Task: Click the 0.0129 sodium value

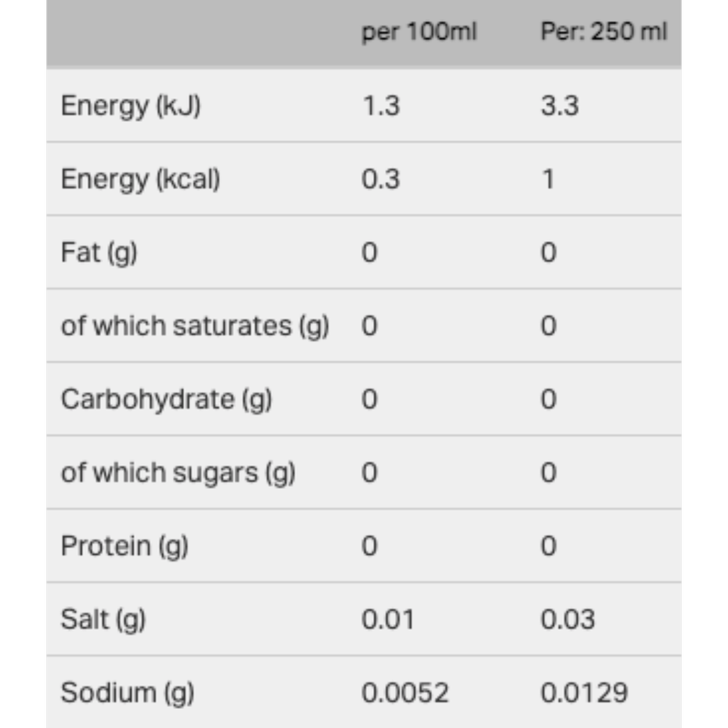Action: (584, 693)
